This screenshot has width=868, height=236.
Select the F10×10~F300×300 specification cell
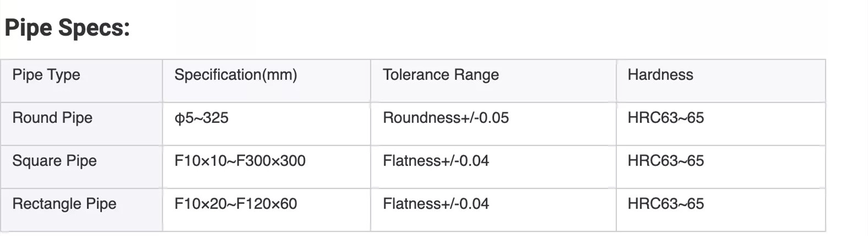click(x=240, y=161)
